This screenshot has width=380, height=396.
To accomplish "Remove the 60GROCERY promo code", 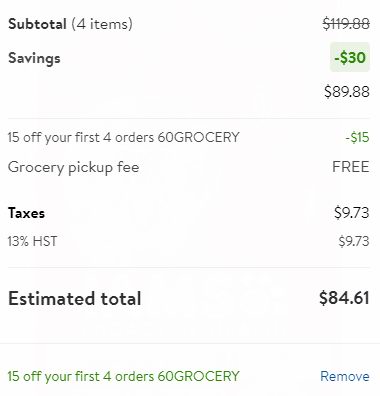I will [x=345, y=376].
